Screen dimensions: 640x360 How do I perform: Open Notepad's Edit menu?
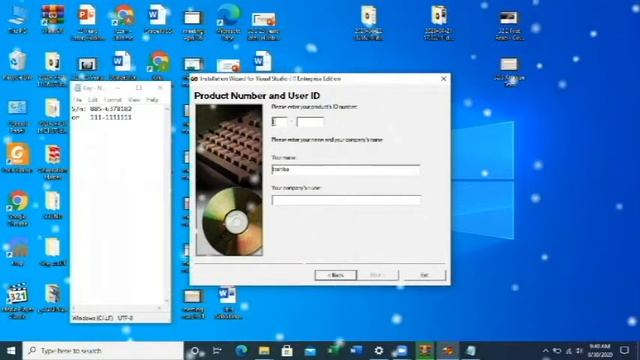coord(93,100)
